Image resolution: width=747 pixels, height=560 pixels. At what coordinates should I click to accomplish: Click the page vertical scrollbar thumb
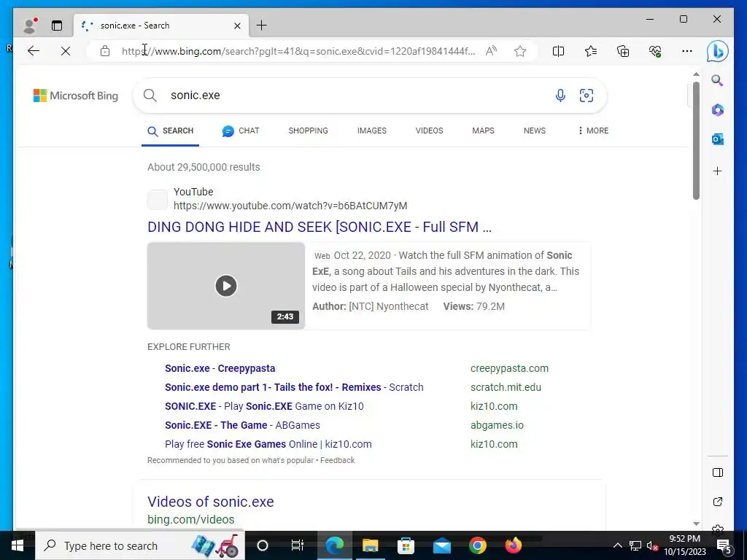point(696,141)
